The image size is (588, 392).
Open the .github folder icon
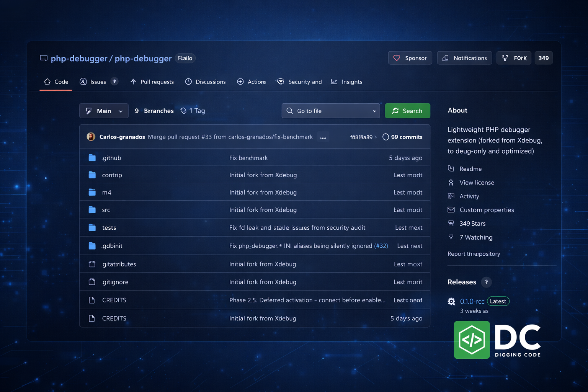coord(92,158)
